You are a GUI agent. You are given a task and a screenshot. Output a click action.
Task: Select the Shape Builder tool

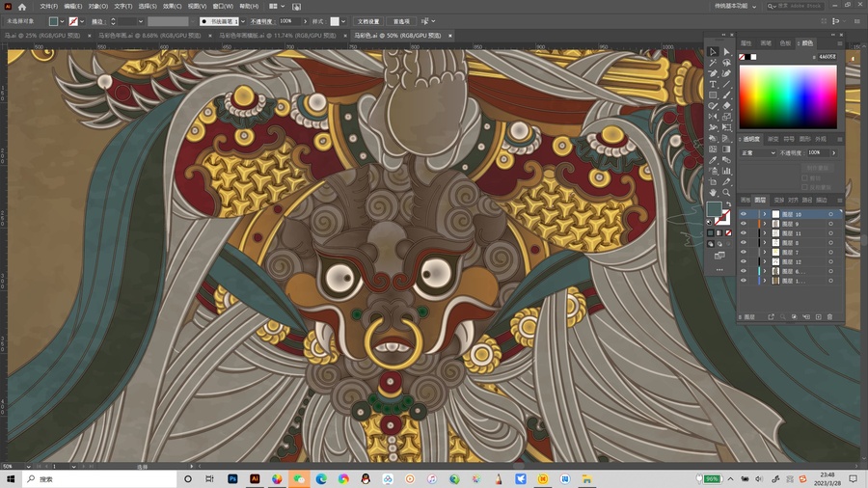(x=713, y=138)
